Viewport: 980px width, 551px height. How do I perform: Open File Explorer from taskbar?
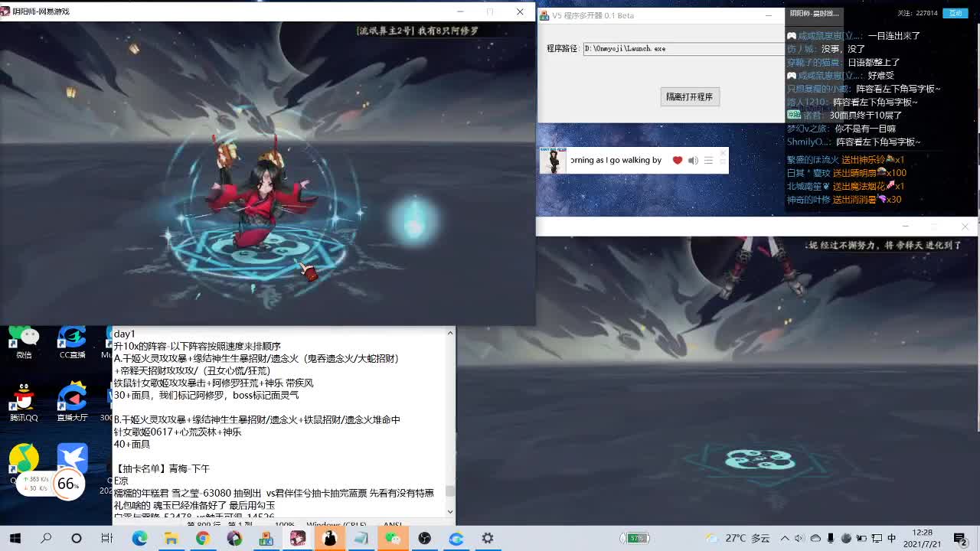click(x=171, y=538)
